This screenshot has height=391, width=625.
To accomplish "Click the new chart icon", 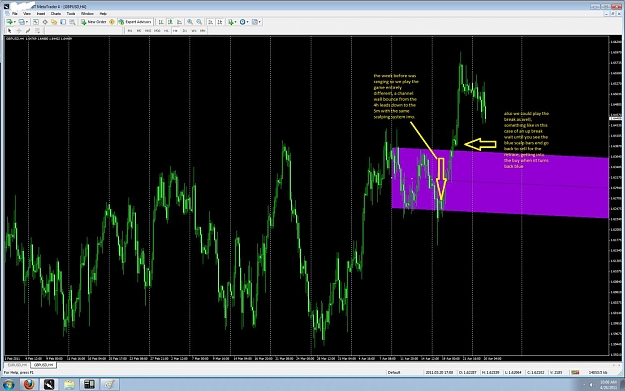I will pyautogui.click(x=9, y=22).
